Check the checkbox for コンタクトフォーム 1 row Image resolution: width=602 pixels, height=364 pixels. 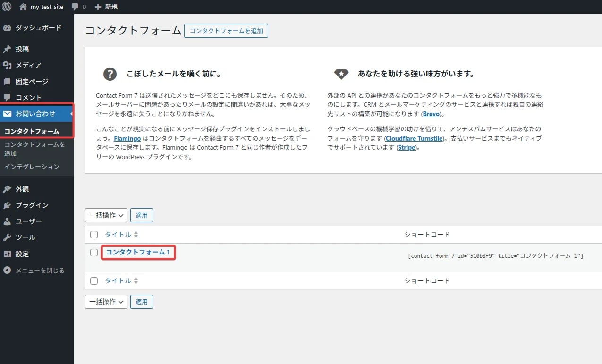click(x=93, y=252)
